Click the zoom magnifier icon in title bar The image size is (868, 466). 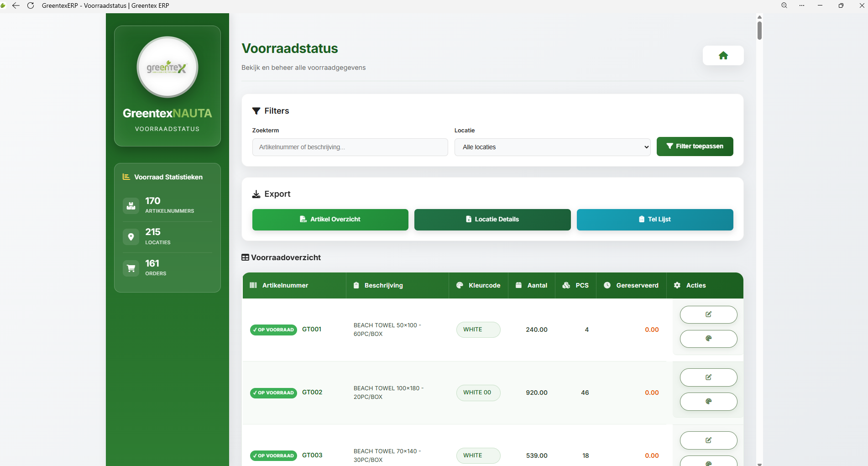click(784, 5)
